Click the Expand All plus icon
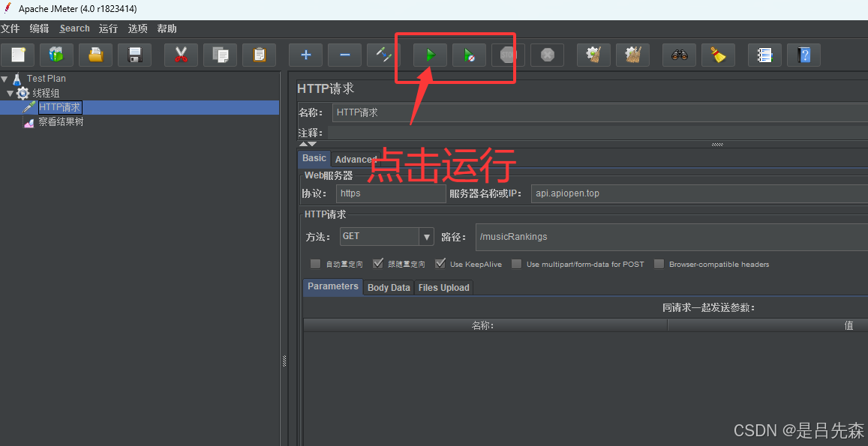868x446 pixels. 305,55
